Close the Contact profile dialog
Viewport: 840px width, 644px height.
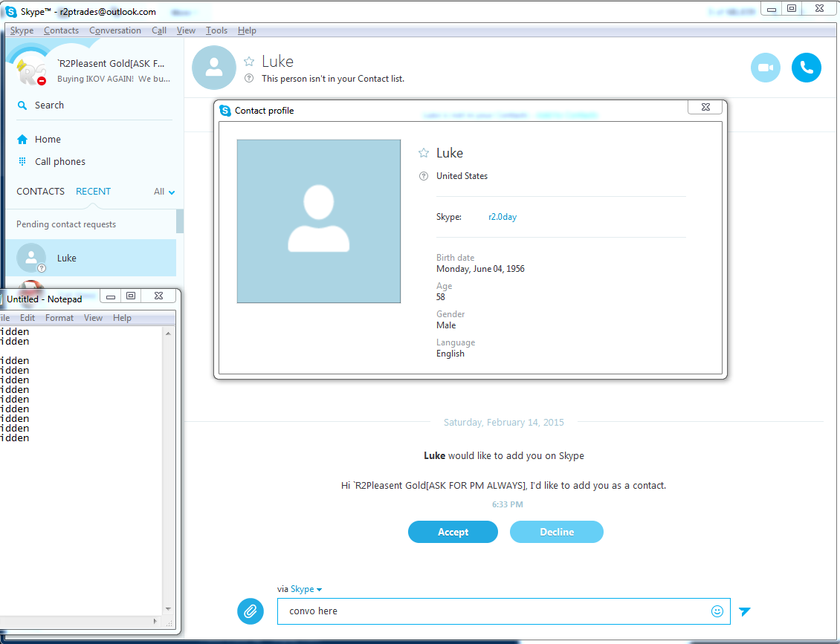click(x=705, y=107)
